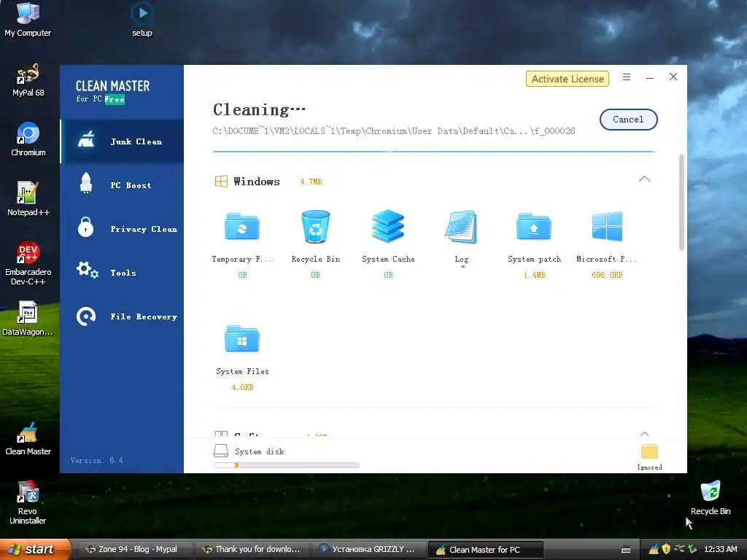Click the system tray clock
Image resolution: width=747 pixels, height=560 pixels.
[720, 549]
